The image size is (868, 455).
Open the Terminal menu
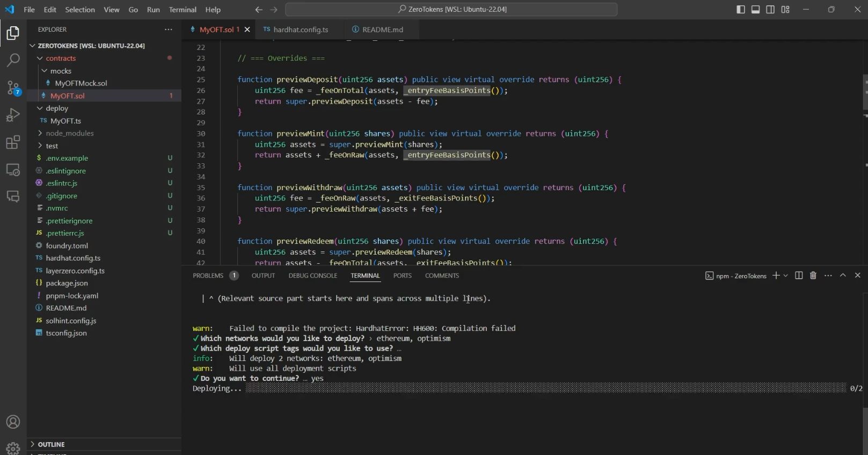[183, 10]
